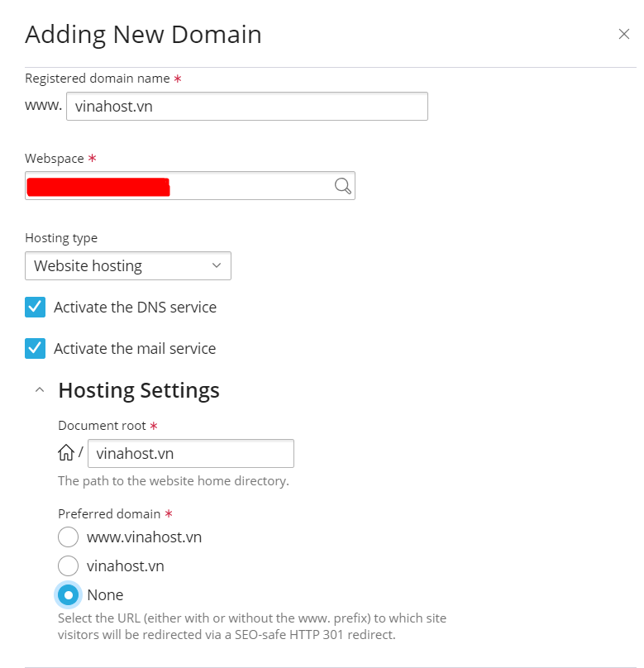
Task: Open the Hosting type dropdown
Action: [127, 266]
